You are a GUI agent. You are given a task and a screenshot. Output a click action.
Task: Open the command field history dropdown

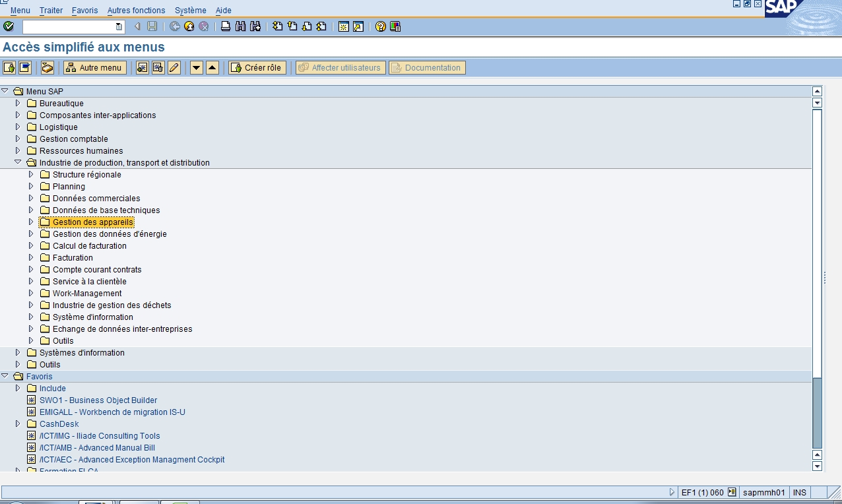(119, 26)
